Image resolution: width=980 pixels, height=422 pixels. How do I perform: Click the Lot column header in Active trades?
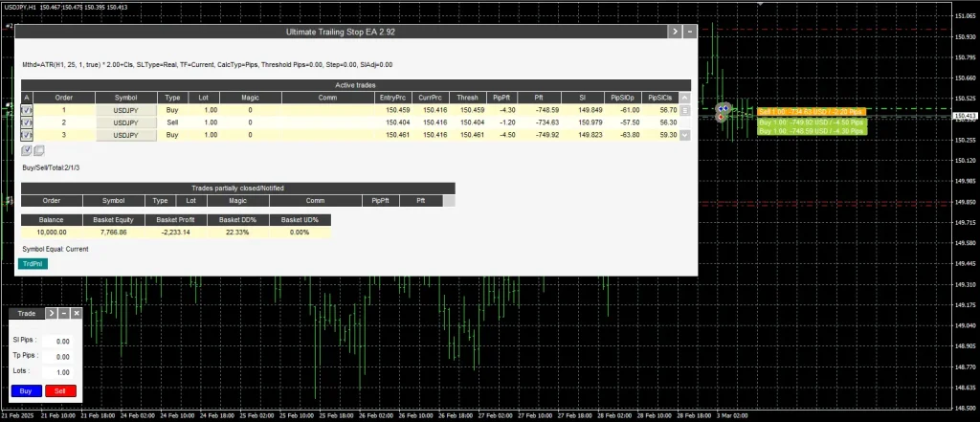click(x=204, y=98)
